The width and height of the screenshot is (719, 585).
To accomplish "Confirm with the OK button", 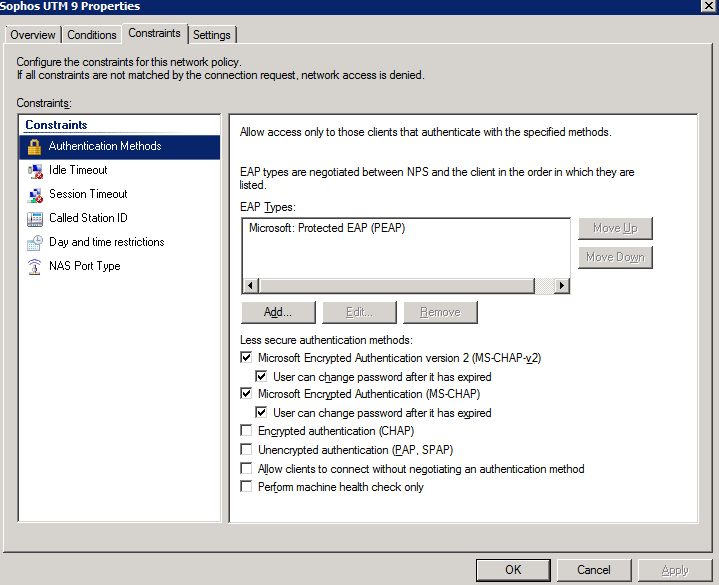I will (513, 570).
